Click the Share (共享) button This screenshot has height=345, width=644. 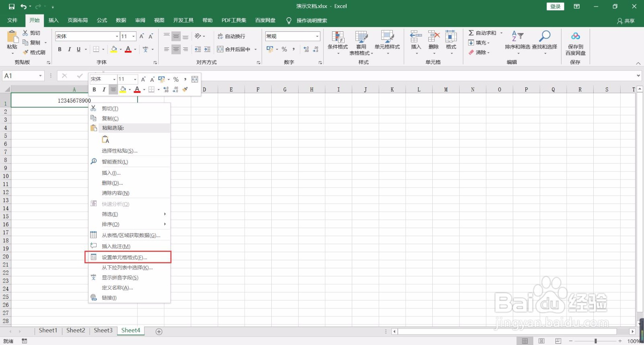[x=626, y=21]
